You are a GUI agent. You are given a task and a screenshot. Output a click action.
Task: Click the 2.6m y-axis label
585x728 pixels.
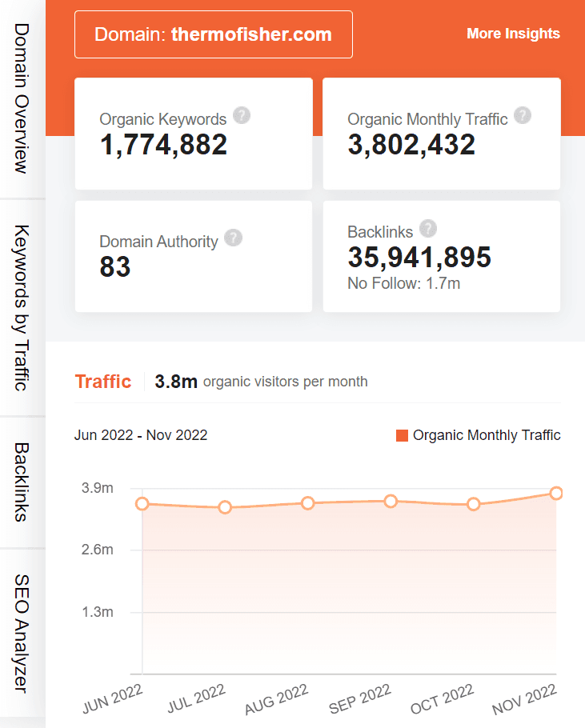tap(98, 550)
